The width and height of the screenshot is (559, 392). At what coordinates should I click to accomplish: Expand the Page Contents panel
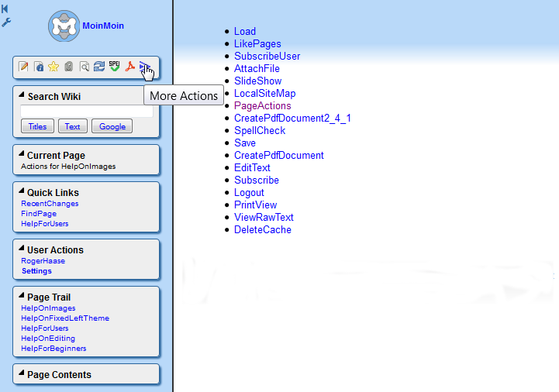[22, 374]
